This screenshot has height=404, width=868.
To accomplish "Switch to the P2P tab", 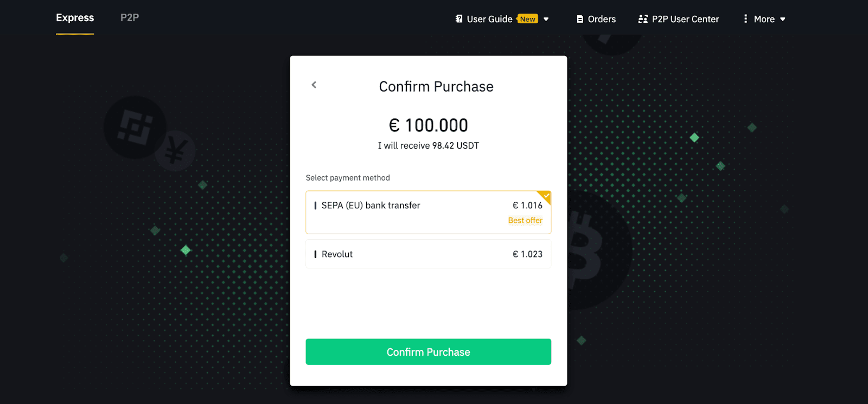I will 130,18.
